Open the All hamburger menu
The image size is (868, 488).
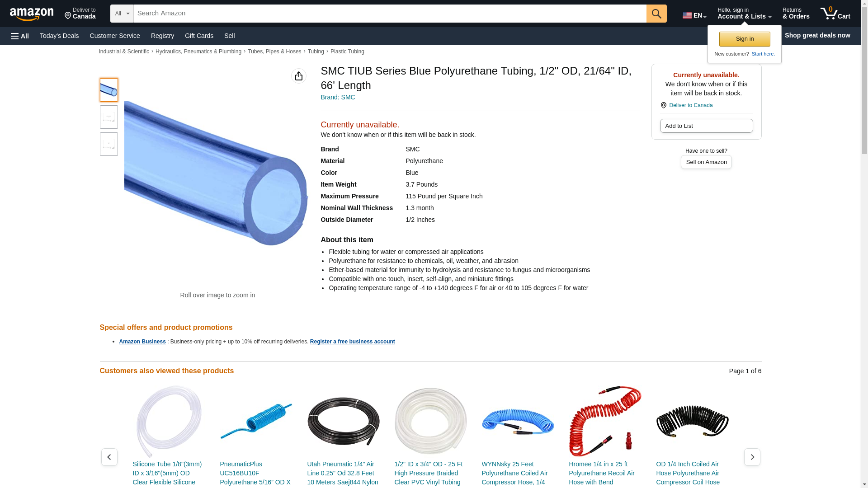tap(20, 36)
